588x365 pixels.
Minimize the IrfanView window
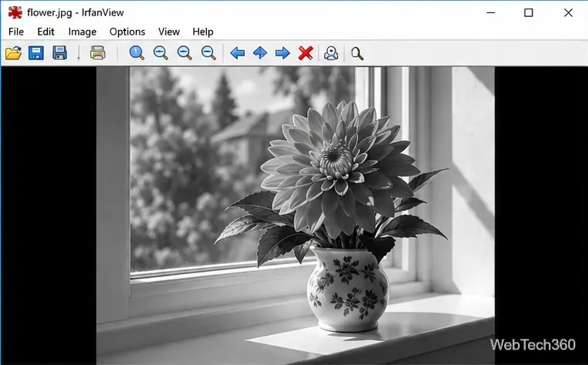coord(491,13)
